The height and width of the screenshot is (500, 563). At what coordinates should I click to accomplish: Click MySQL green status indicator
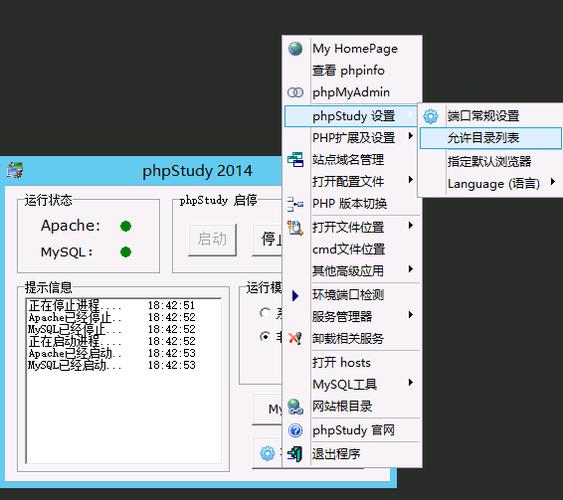tap(126, 252)
